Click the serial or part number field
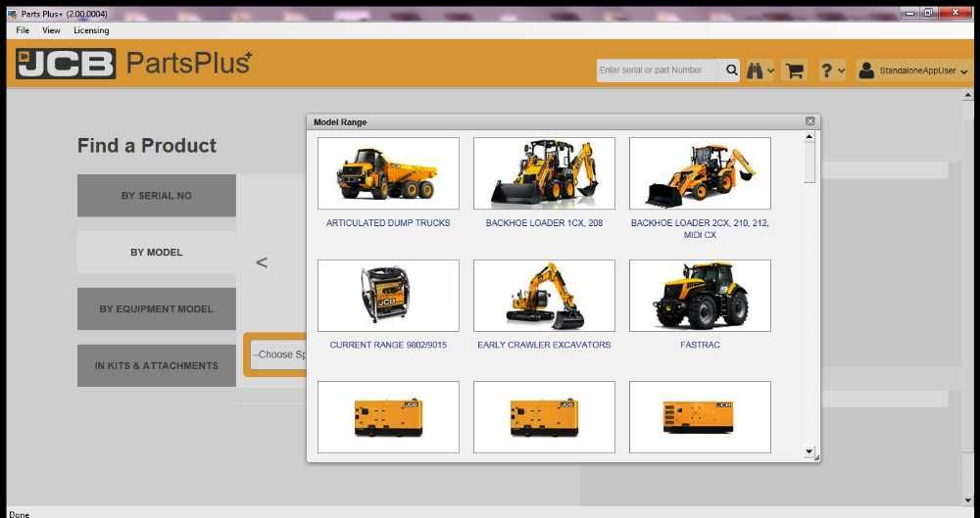The image size is (980, 518). (660, 71)
